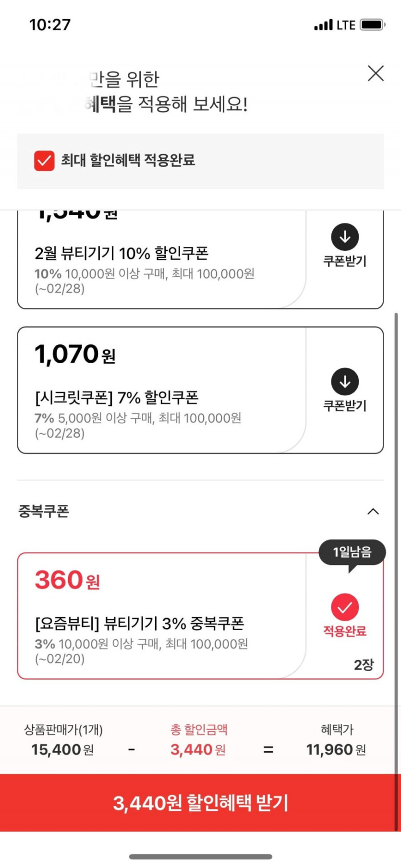Open the [요즘뷰티] 뷰티기기 3% 중복쿠폰 title
Viewport: 401px width, 868px height.
pos(139,623)
